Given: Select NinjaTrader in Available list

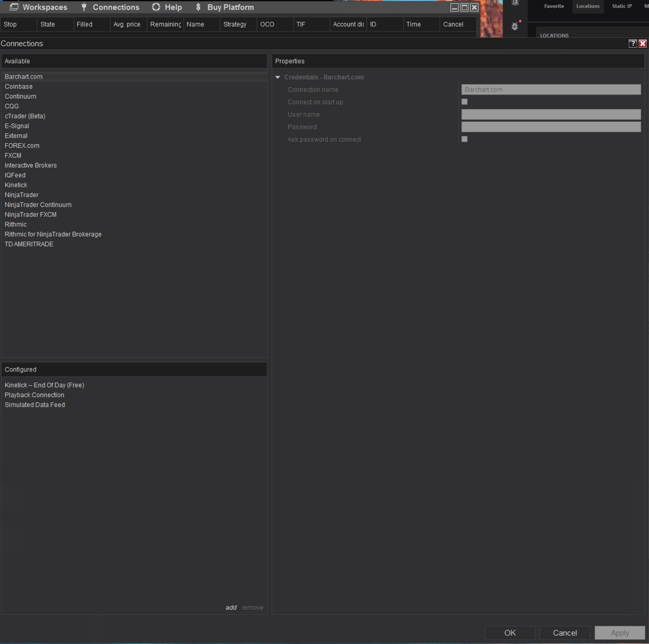Looking at the screenshot, I should tap(134, 195).
